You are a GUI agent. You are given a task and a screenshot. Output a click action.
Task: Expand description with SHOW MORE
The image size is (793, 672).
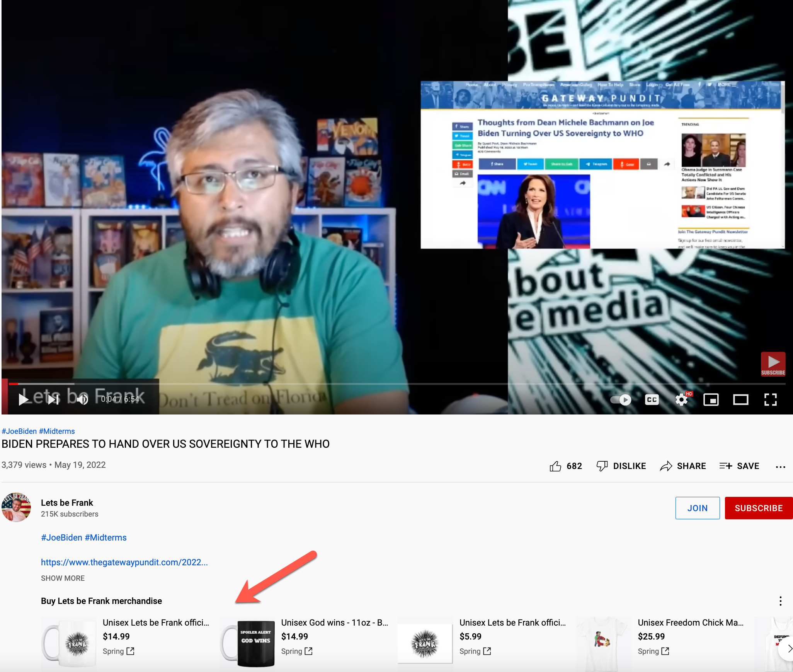point(63,578)
